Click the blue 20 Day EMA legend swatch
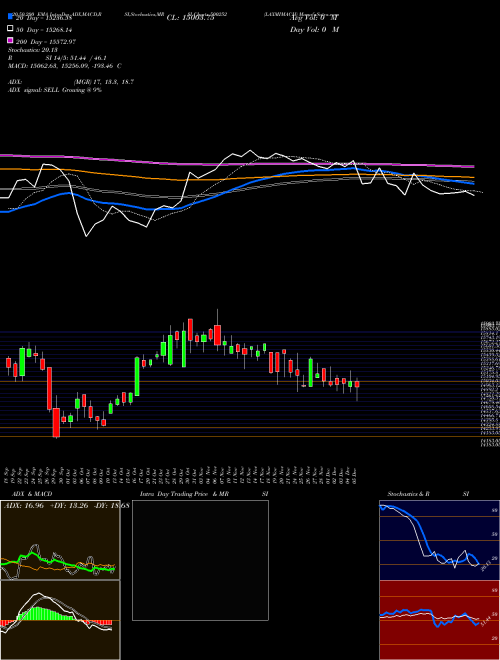This screenshot has width=500, height=660. (x=11, y=17)
